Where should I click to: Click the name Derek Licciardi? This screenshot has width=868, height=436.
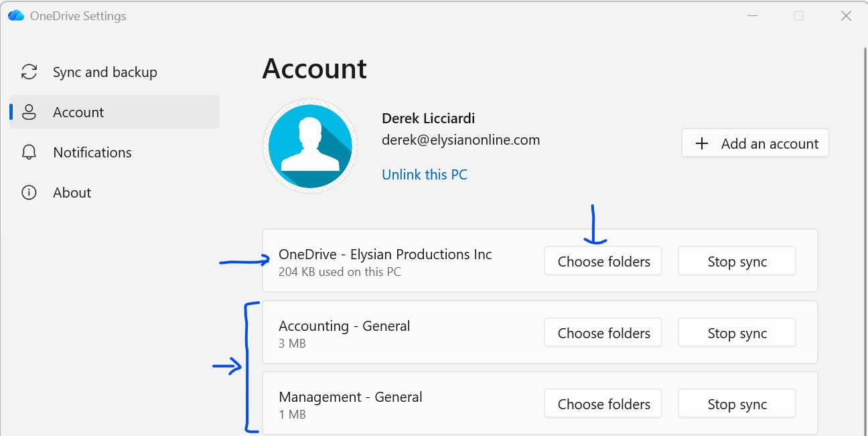(x=429, y=119)
